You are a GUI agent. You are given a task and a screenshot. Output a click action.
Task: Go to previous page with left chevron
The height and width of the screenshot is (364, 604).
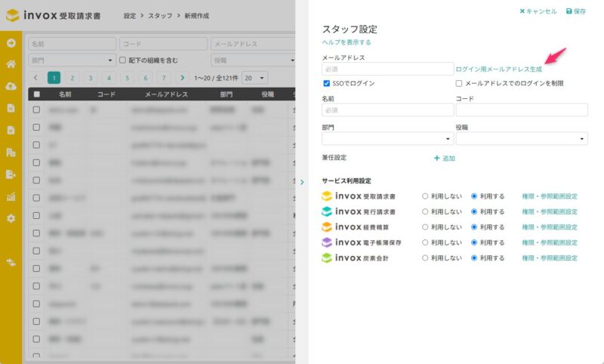(x=35, y=78)
